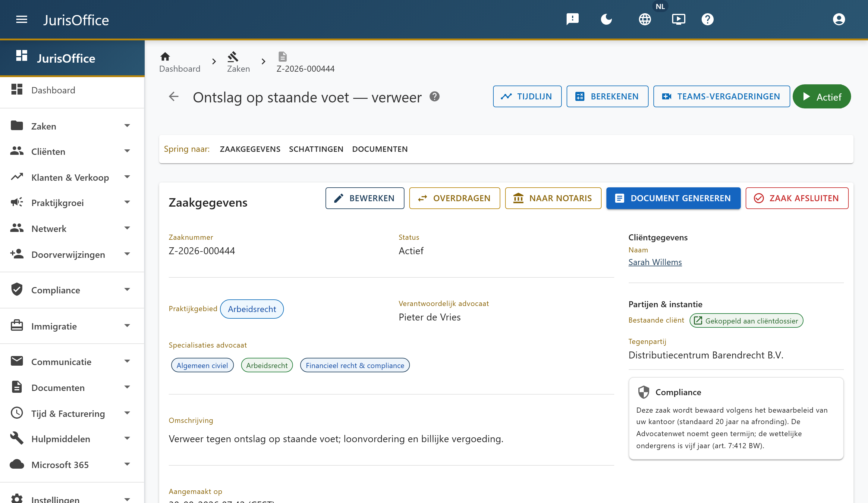Viewport: 868px width, 503px height.
Task: Open the Dashboard sidebar item
Action: click(72, 90)
